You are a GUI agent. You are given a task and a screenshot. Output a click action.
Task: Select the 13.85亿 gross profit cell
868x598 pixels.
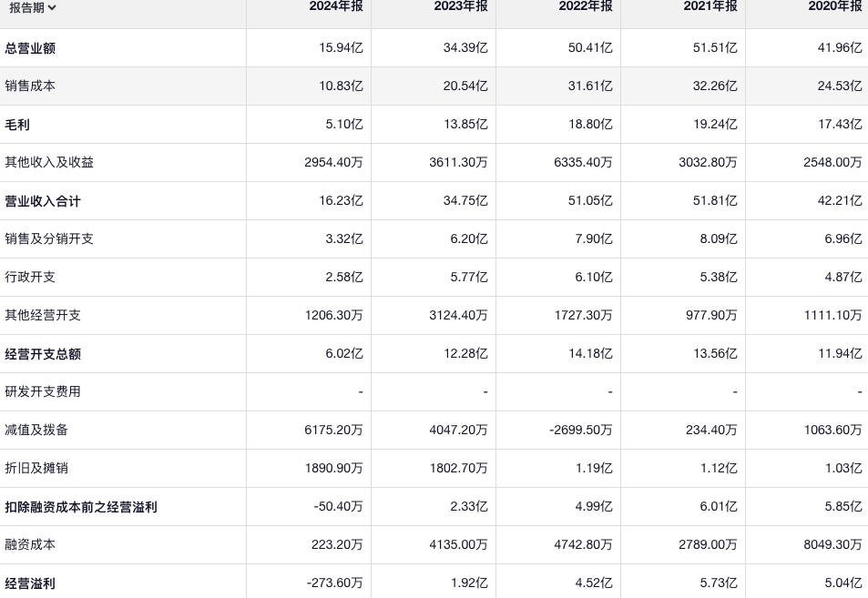(466, 124)
